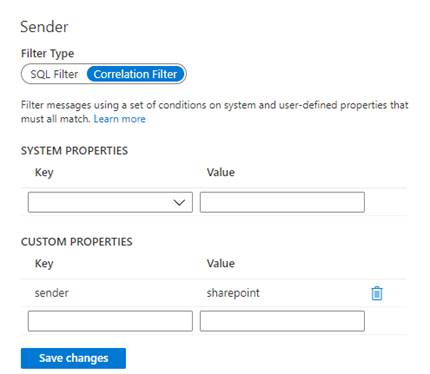This screenshot has width=430, height=374.
Task: Focus the empty custom properties Key field
Action: click(x=110, y=321)
